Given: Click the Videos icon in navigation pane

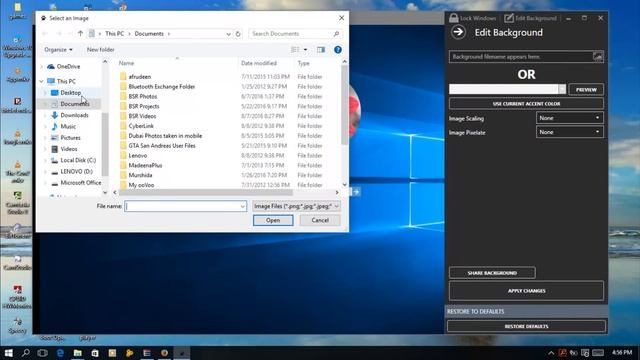Looking at the screenshot, I should point(55,149).
